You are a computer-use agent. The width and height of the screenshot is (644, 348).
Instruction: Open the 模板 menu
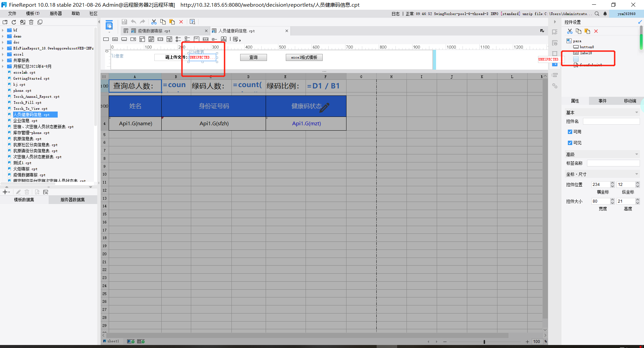[x=33, y=13]
